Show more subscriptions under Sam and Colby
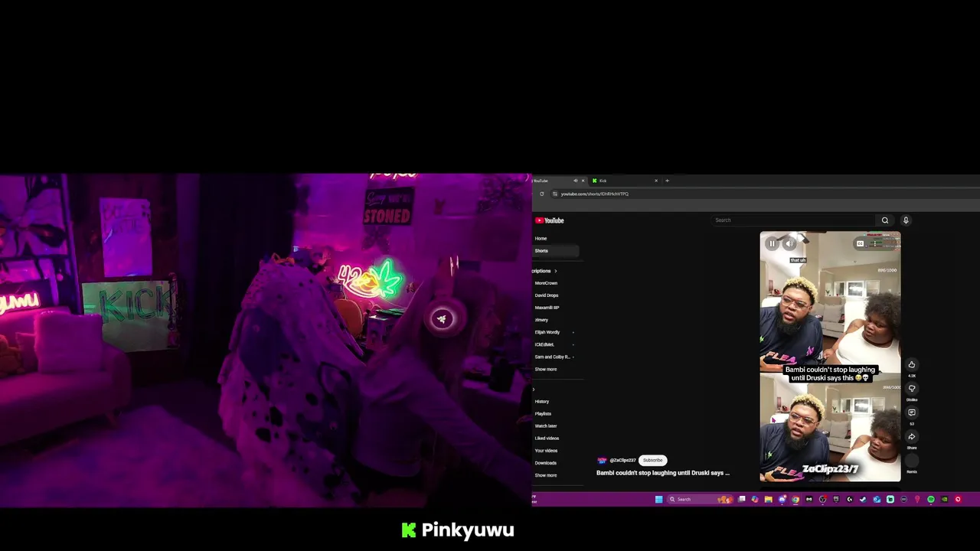Viewport: 980px width, 551px height. click(546, 369)
